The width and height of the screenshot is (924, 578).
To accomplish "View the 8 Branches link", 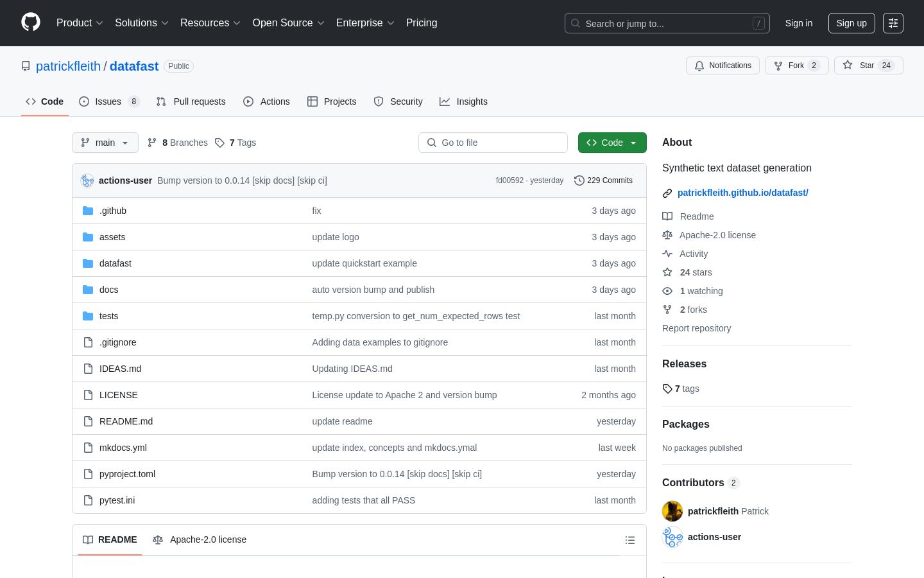I will pos(178,143).
